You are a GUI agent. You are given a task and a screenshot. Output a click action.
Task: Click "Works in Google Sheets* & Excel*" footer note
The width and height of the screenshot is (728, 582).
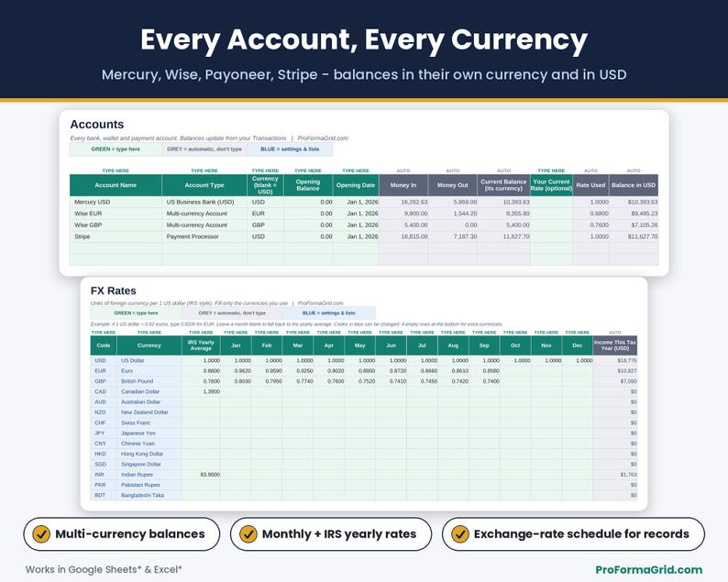pos(104,569)
